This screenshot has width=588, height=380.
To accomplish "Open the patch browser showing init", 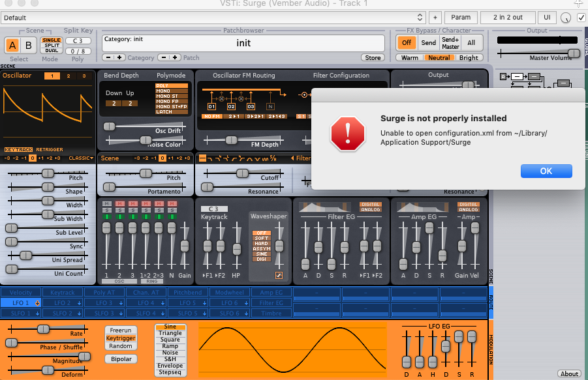I will point(243,43).
